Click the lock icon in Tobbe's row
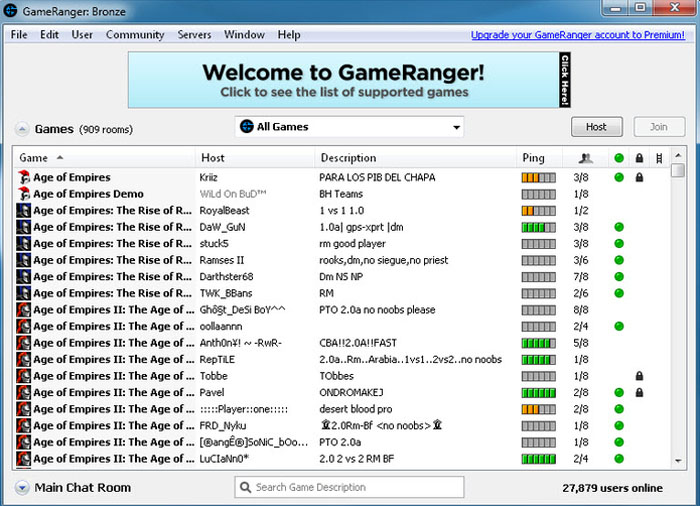This screenshot has height=506, width=700. tap(639, 376)
